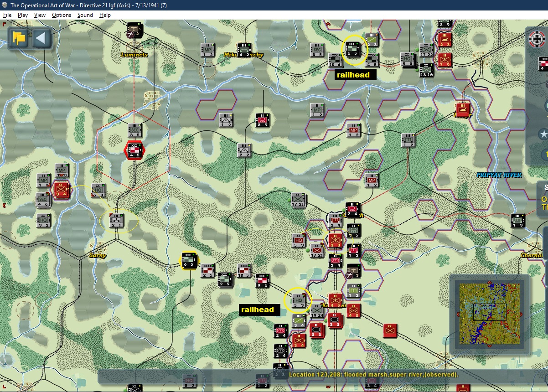Viewport: 548px width, 392px height.
Task: Select the SEC 4-6 unit
Action: tap(43, 200)
